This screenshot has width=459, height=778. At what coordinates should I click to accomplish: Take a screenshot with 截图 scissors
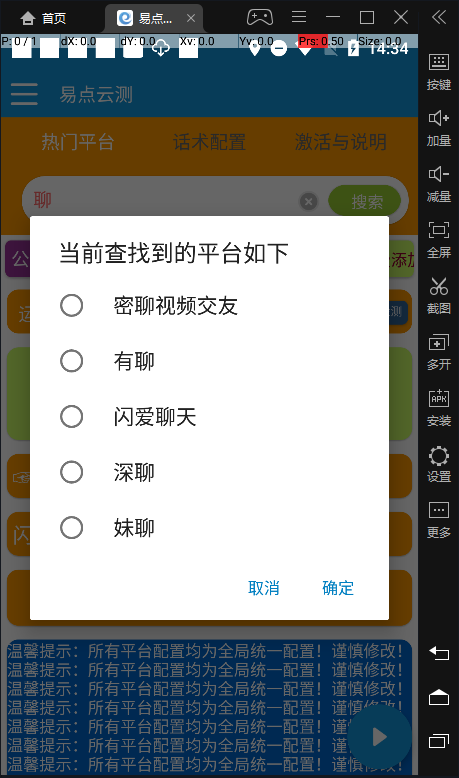pyautogui.click(x=439, y=296)
